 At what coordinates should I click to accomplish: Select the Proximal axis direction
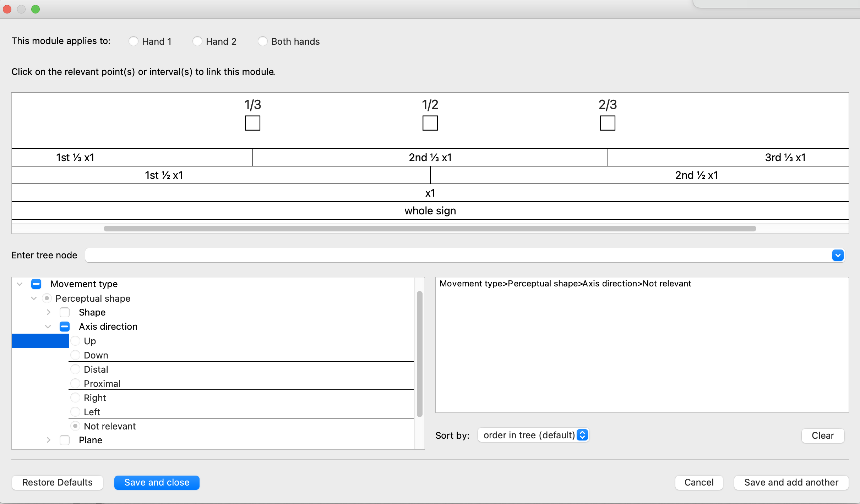pyautogui.click(x=75, y=383)
